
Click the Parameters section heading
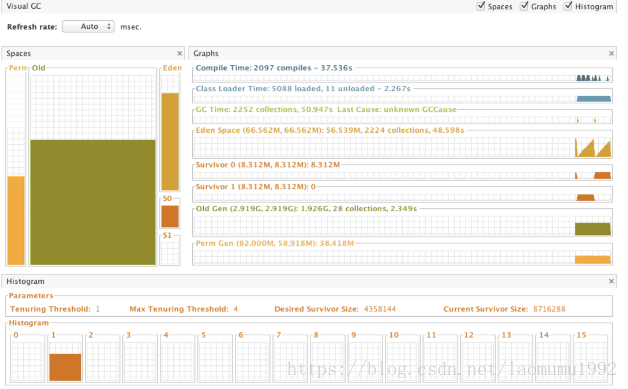pyautogui.click(x=31, y=296)
